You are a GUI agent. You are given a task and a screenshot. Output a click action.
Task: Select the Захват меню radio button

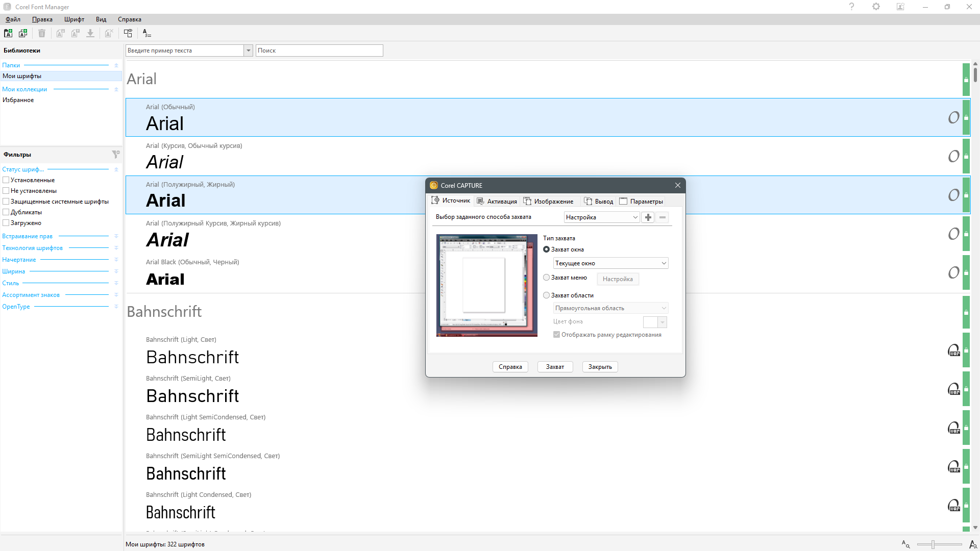click(x=547, y=278)
